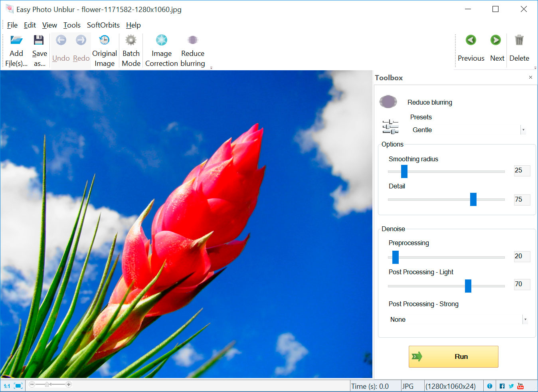Expand the toolbar options chevron below Delete

[x=535, y=68]
